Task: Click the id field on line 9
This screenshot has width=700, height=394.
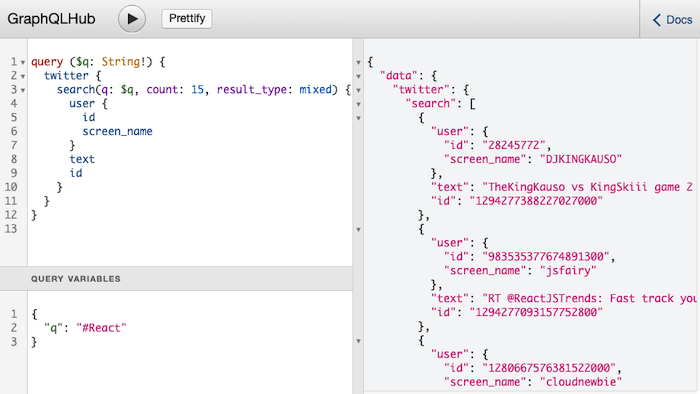Action: pos(75,173)
